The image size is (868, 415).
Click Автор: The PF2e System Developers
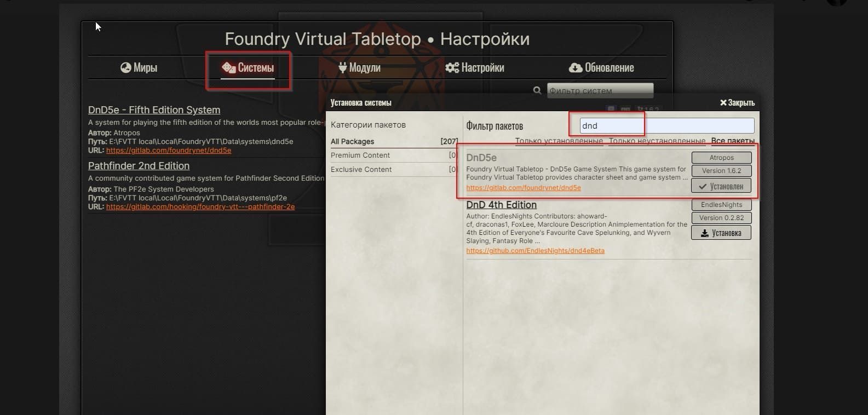151,189
